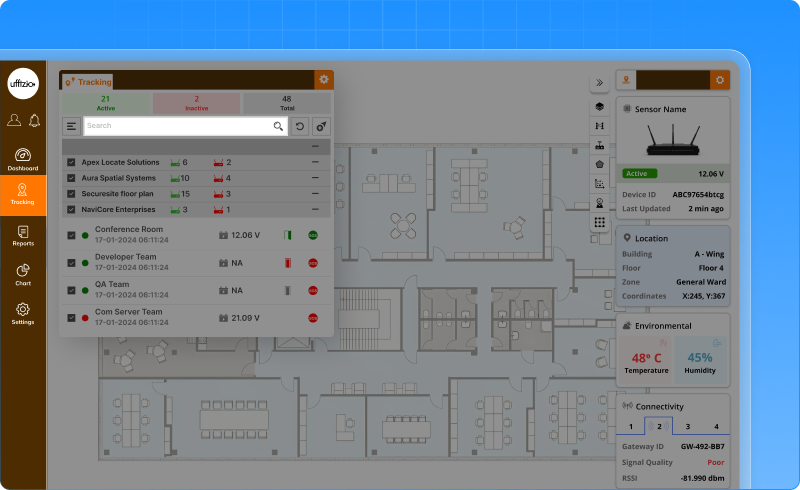This screenshot has height=490, width=800.
Task: Switch to Connectivity tab 3
Action: (x=687, y=427)
